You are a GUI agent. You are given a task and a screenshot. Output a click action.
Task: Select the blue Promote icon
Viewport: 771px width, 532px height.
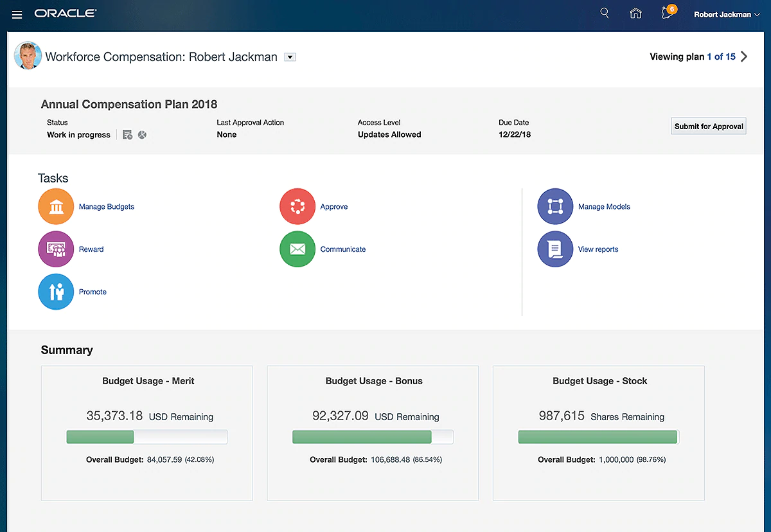point(56,292)
